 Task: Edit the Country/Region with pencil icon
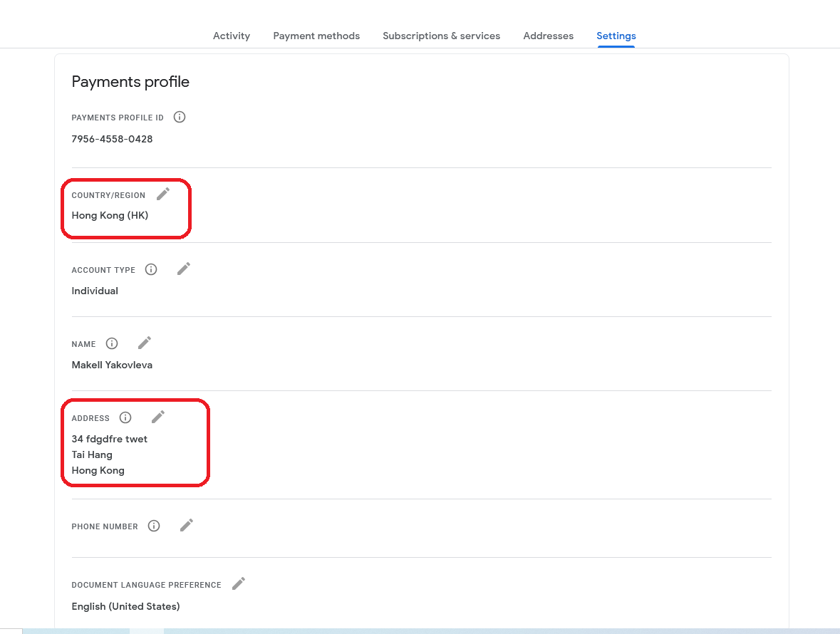[x=163, y=194]
